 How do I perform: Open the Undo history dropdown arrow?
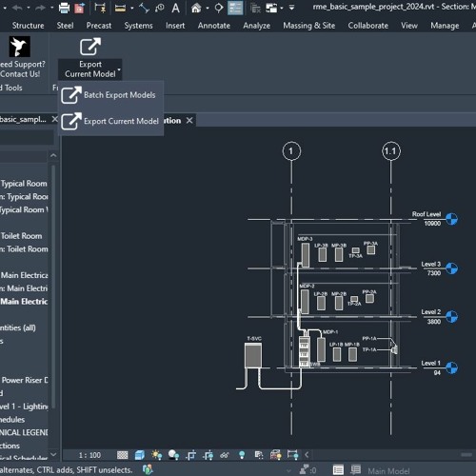(x=29, y=8)
